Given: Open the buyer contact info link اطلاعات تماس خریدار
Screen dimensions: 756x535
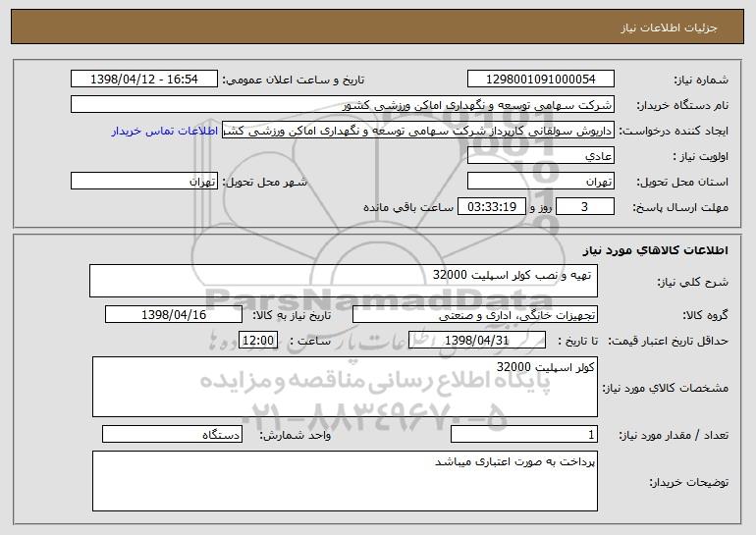Looking at the screenshot, I should 165,132.
